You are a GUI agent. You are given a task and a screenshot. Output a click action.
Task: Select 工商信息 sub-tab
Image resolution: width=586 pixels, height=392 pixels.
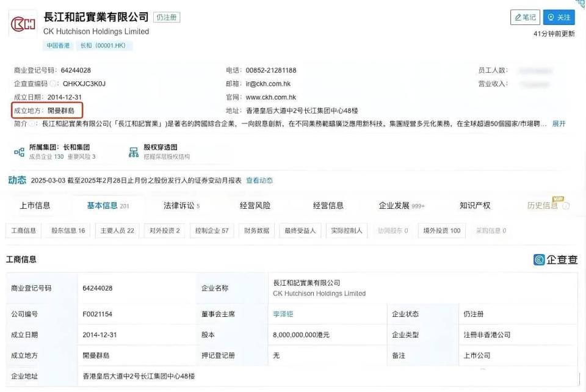24,231
